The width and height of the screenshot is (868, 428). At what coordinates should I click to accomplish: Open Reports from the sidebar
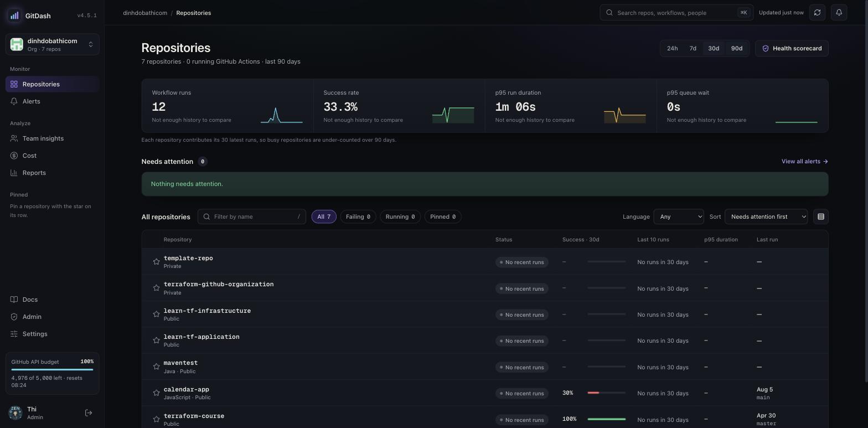click(53, 173)
